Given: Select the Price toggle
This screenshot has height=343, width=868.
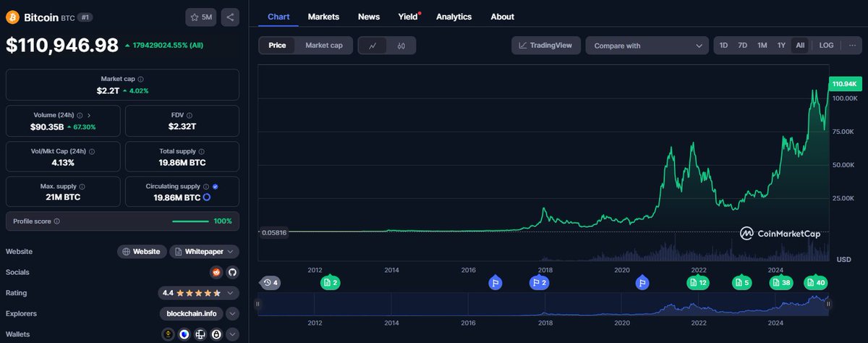Looking at the screenshot, I should pos(277,45).
